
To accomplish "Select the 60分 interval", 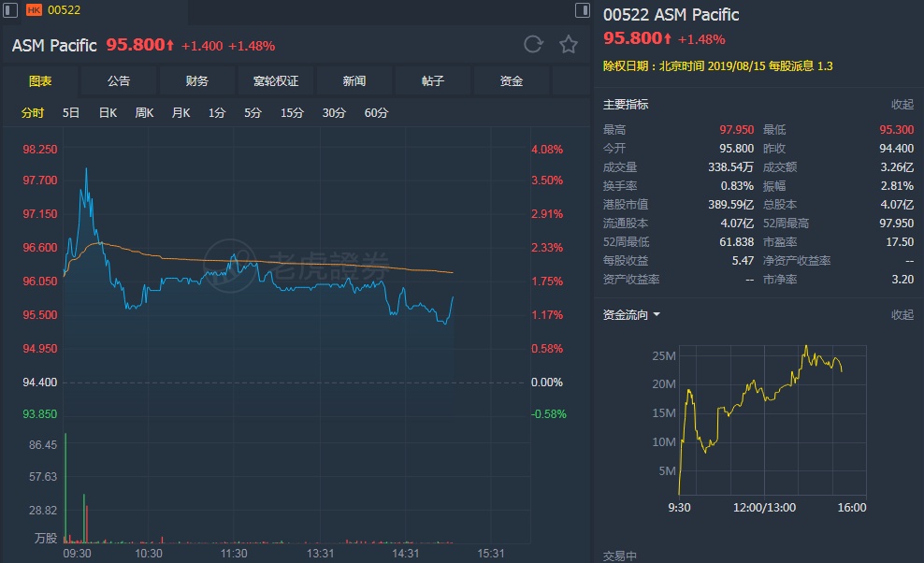I will click(376, 112).
